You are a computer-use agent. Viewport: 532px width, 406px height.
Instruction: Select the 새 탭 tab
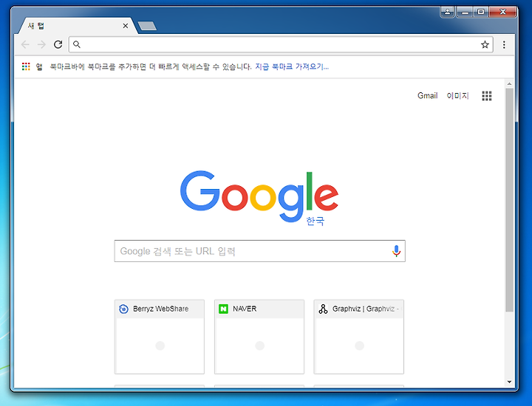(x=78, y=26)
